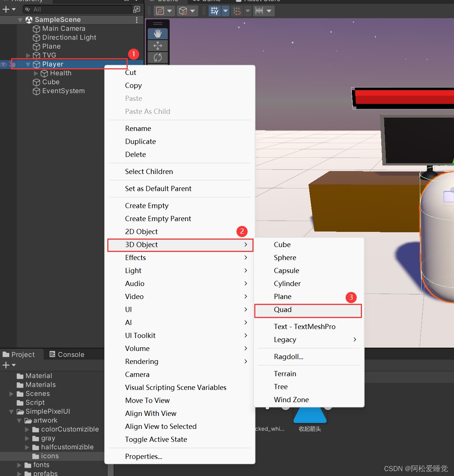Expand the Health child object

click(x=36, y=73)
